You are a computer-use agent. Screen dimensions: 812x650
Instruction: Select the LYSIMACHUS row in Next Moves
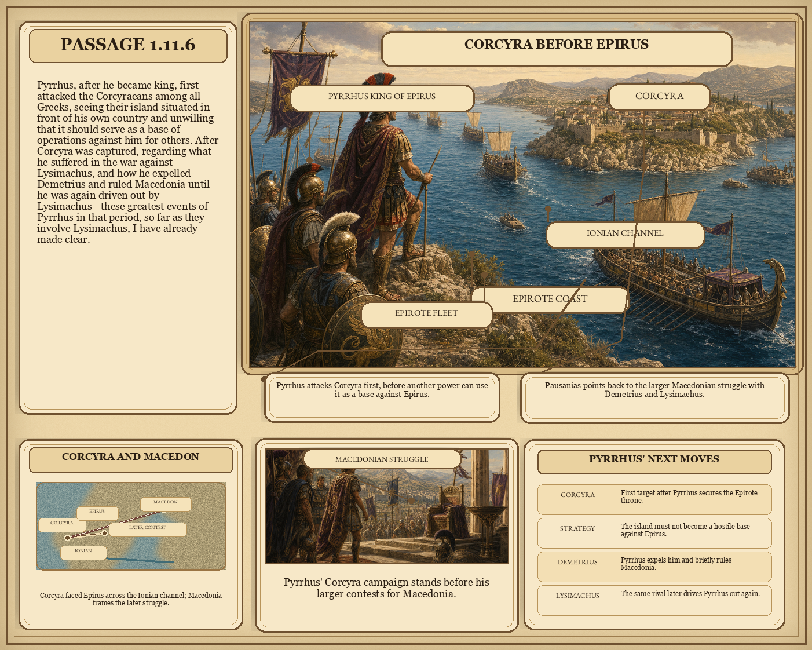(654, 600)
